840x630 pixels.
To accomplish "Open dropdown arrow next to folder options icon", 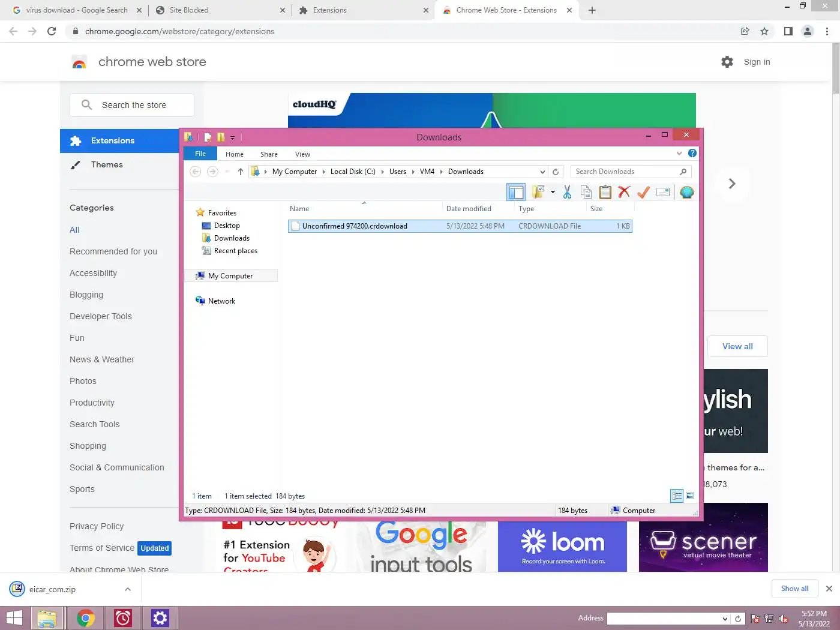I will [553, 192].
